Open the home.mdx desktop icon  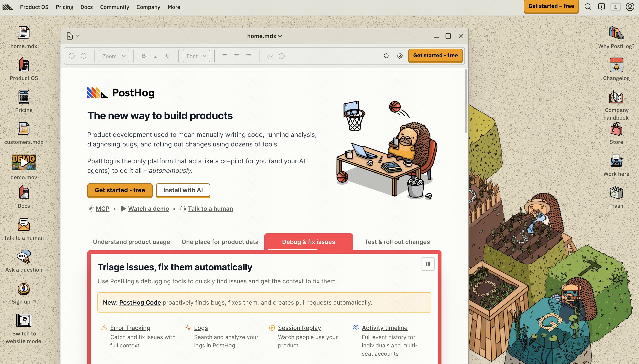[24, 33]
